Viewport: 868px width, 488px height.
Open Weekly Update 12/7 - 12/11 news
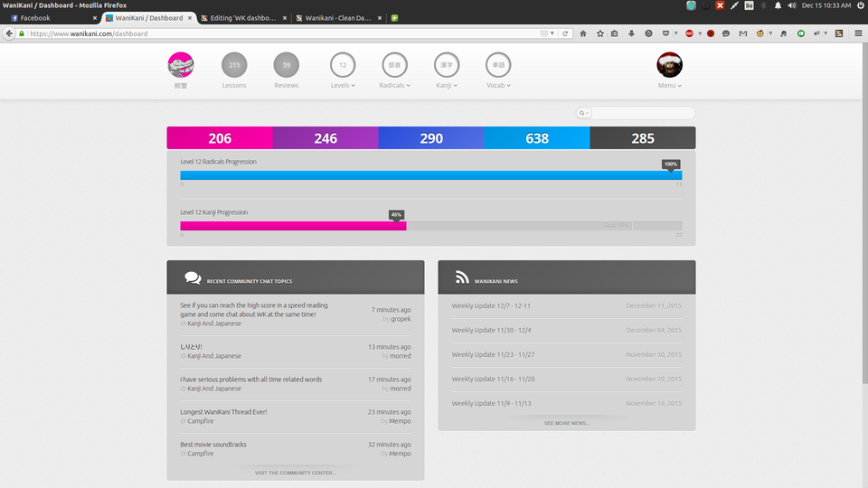pyautogui.click(x=491, y=306)
